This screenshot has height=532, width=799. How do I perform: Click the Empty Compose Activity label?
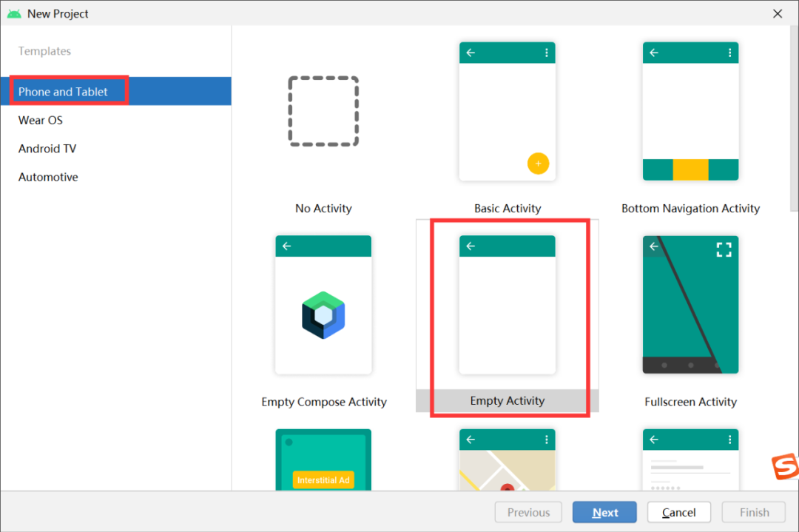click(324, 402)
